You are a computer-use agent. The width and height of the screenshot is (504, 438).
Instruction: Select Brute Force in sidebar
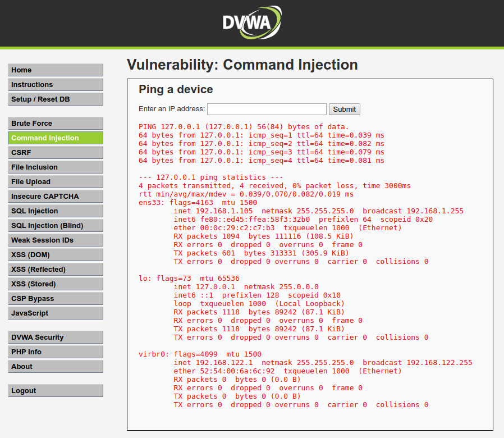[56, 123]
